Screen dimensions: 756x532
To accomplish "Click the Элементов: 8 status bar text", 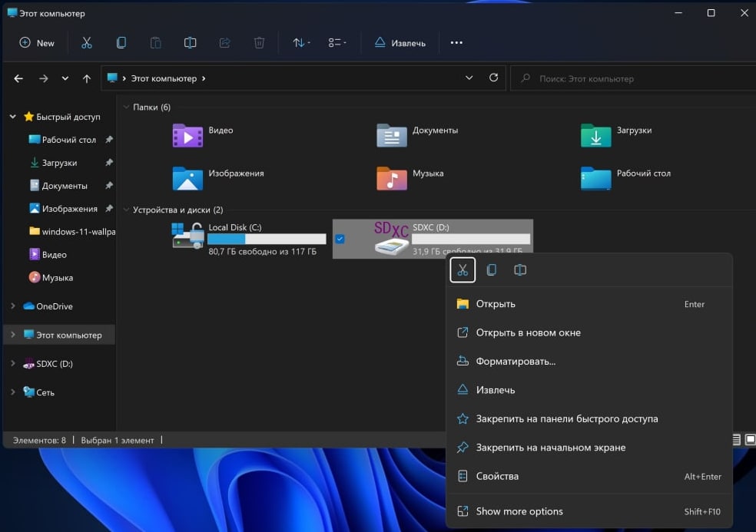I will (39, 440).
